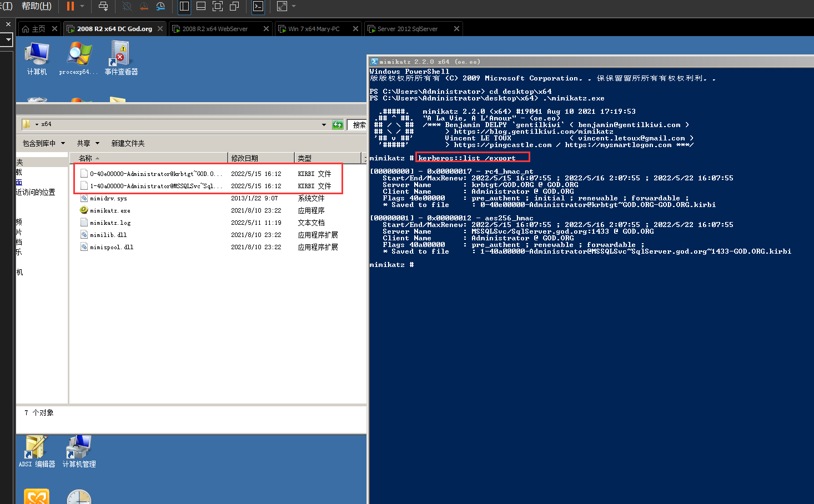This screenshot has width=814, height=504.
Task: Toggle the library sidebar view icon
Action: 184,6
